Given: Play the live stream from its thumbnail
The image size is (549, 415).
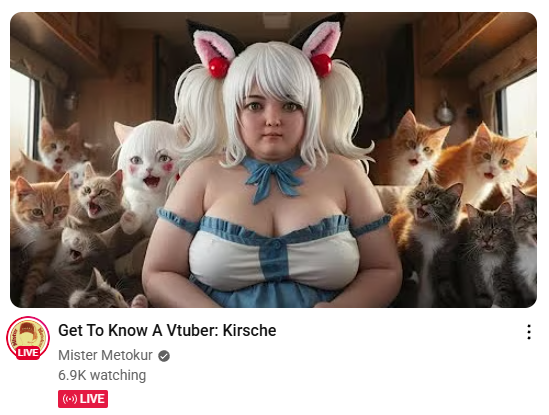Looking at the screenshot, I should click(x=273, y=160).
